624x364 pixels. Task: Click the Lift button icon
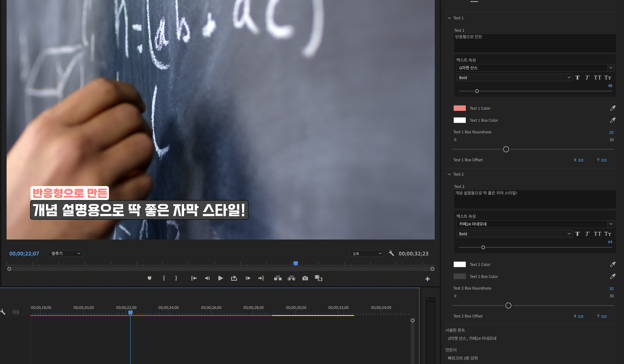click(278, 278)
